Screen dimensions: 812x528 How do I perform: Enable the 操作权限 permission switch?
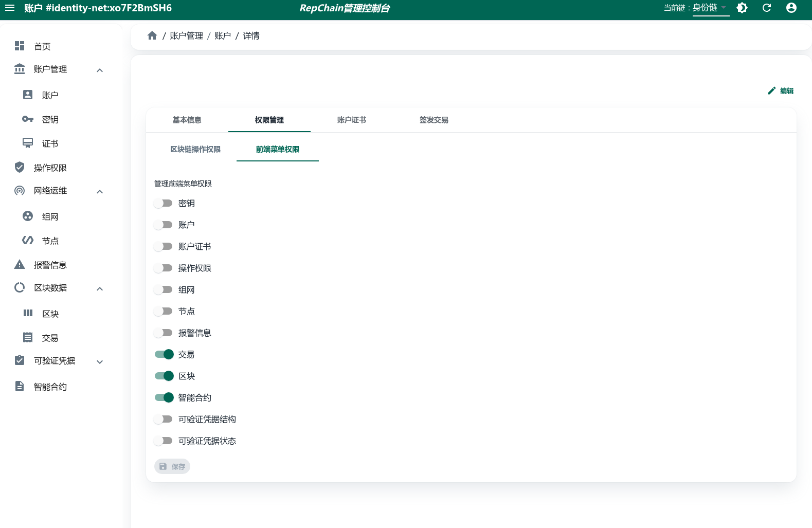coord(164,268)
